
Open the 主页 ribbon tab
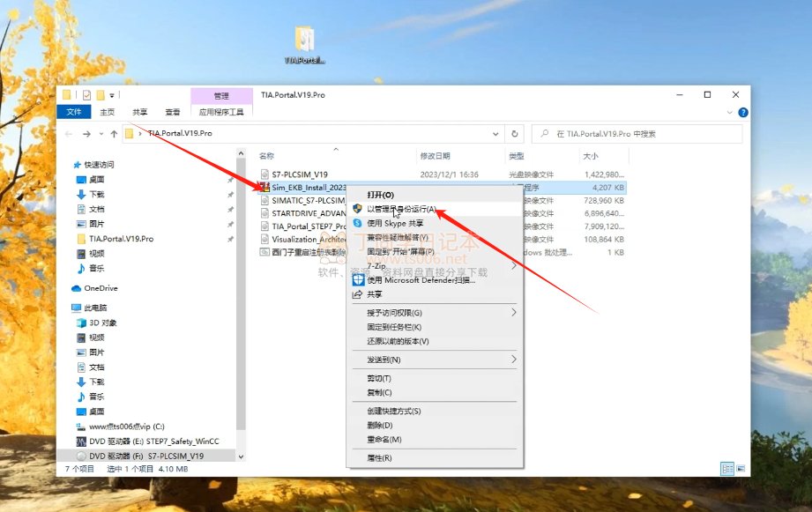(x=108, y=112)
